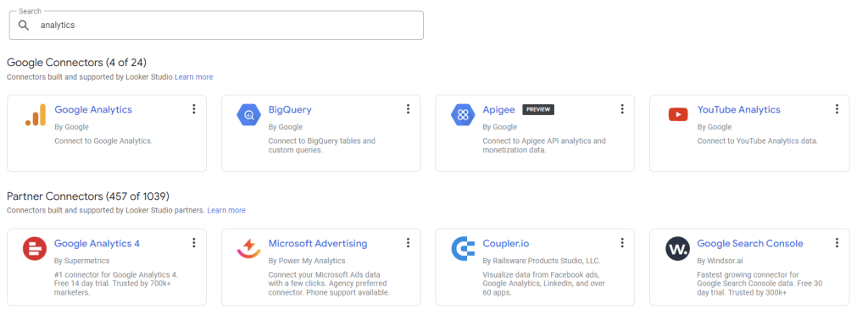The height and width of the screenshot is (315, 868).
Task: Click 'By Google' under YouTube Analytics
Action: pyautogui.click(x=714, y=127)
